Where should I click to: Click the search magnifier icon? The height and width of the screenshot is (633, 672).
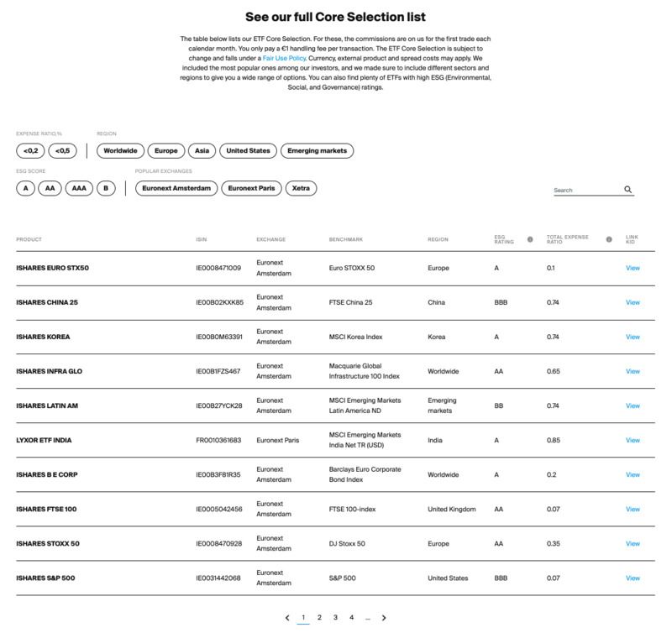(x=627, y=189)
